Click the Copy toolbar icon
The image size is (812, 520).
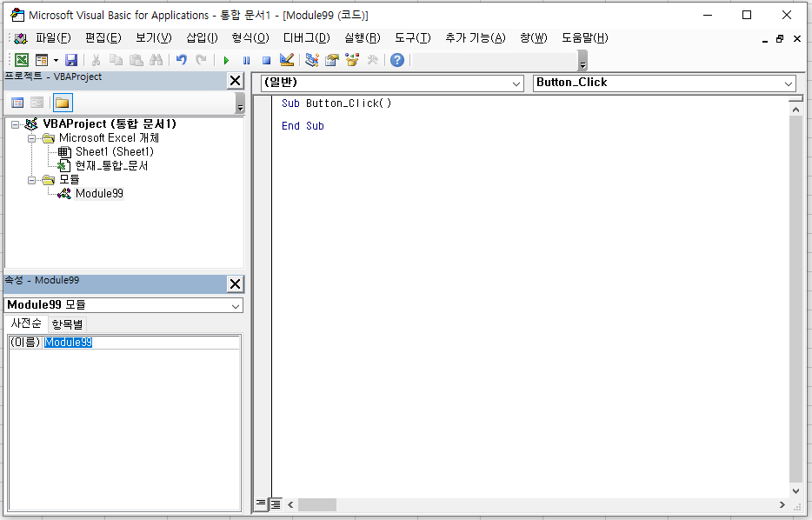(x=116, y=60)
